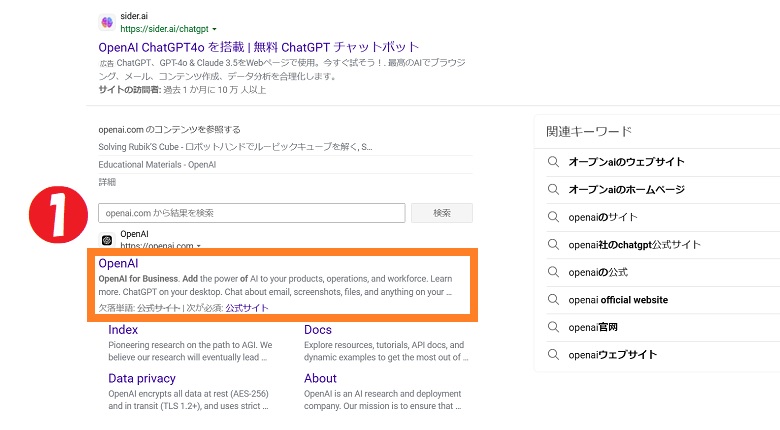The width and height of the screenshot is (780, 430).
Task: Click the 'Explore resources, tutorials, API docs' snippet
Action: pyautogui.click(x=386, y=351)
